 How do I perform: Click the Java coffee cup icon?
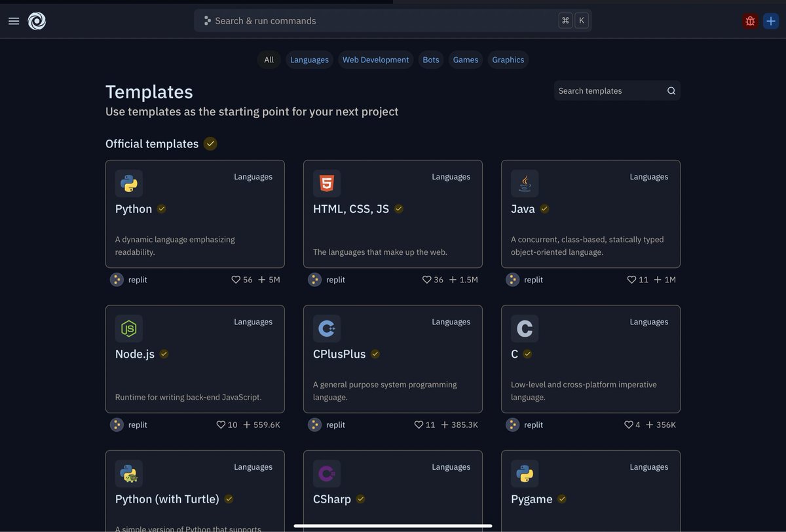tap(525, 183)
